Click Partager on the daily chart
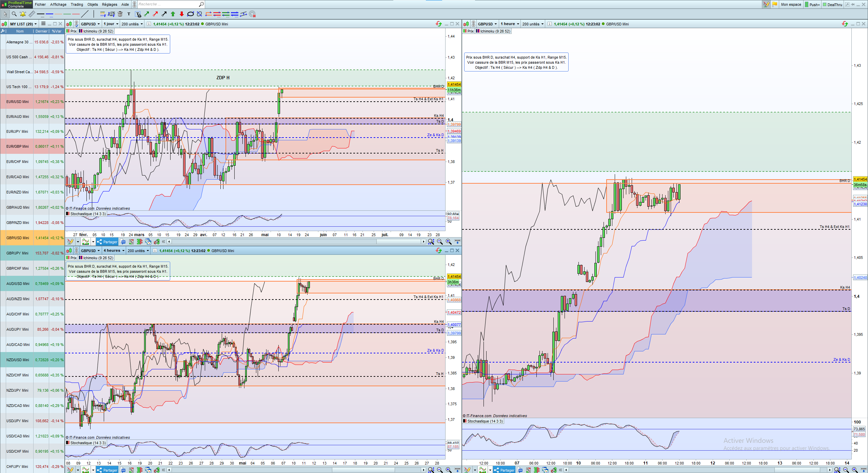The height and width of the screenshot is (473, 868). click(107, 242)
